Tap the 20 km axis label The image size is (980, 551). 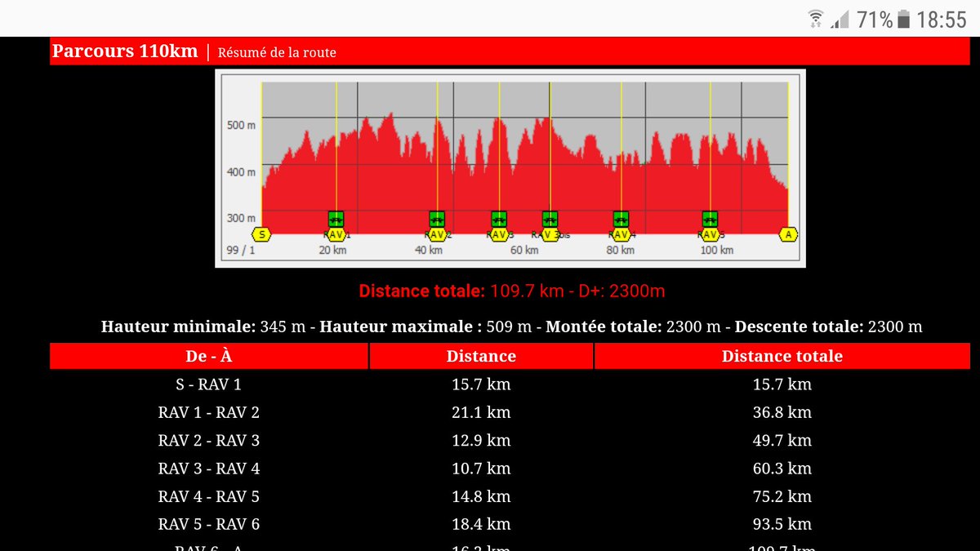pos(332,250)
